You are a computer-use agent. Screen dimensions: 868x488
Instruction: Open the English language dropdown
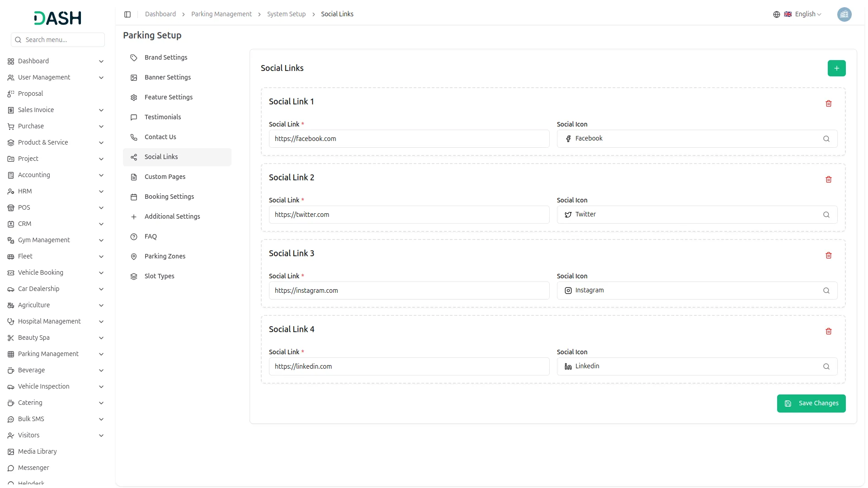pos(808,14)
